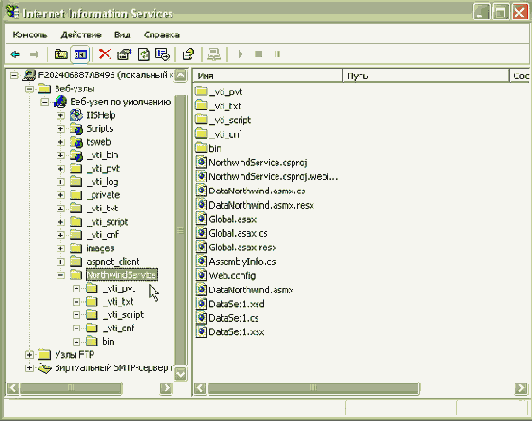Expand the tsweb tree node
Screen dimensions: 532x421
tap(60, 142)
